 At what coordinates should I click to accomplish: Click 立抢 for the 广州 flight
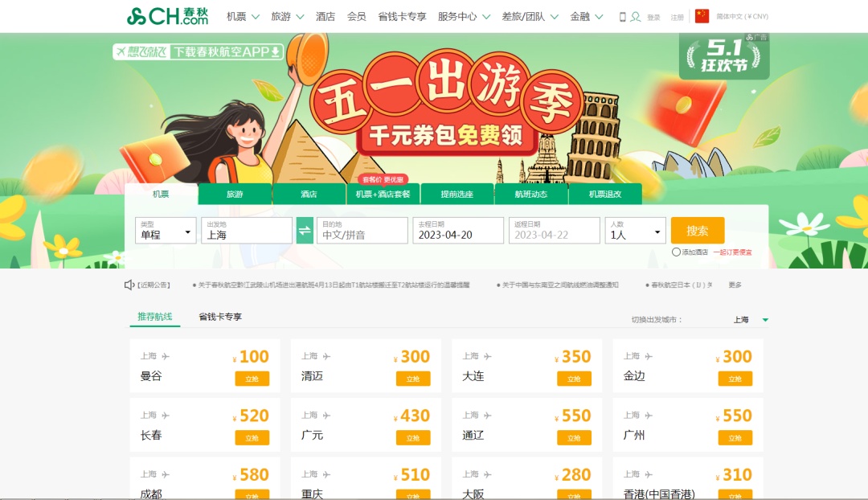coord(735,438)
